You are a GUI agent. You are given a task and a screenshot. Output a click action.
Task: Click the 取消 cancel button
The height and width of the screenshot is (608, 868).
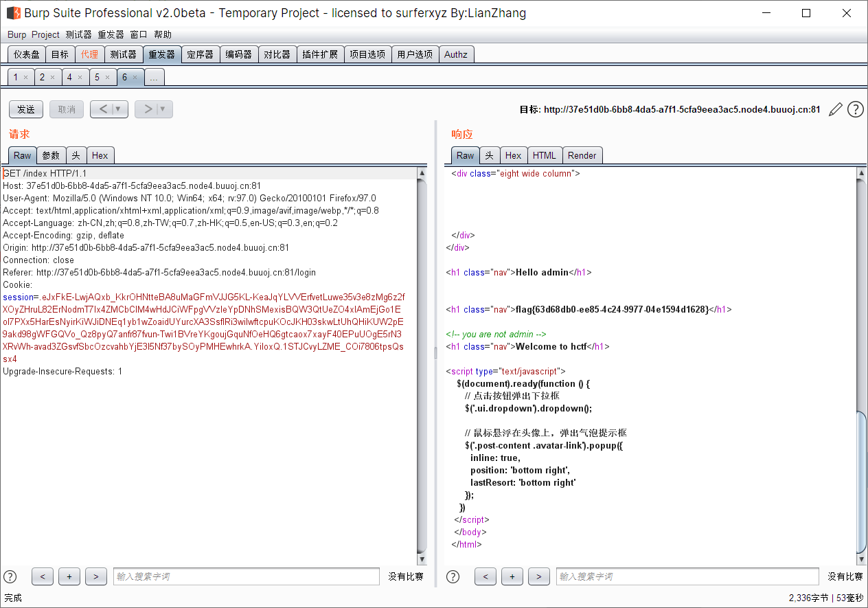67,109
